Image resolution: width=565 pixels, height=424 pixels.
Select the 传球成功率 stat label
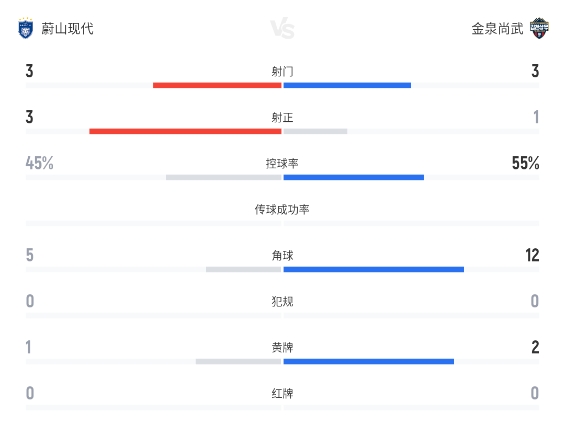click(282, 209)
